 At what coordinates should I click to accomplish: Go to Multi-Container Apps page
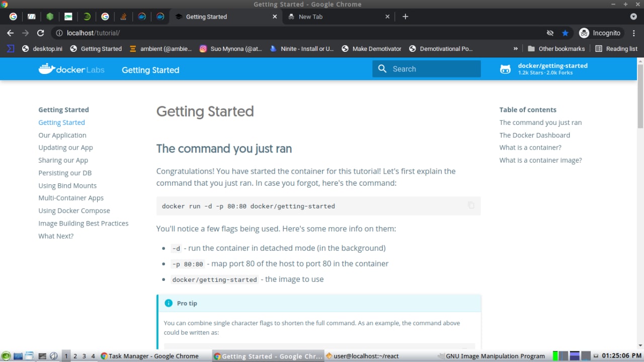click(71, 198)
